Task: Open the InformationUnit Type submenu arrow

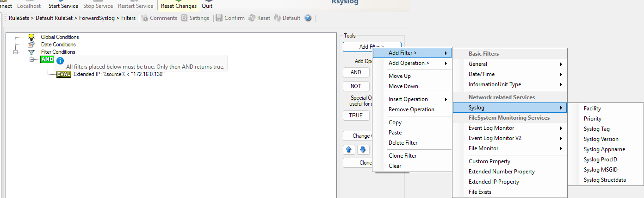Action: [561, 84]
